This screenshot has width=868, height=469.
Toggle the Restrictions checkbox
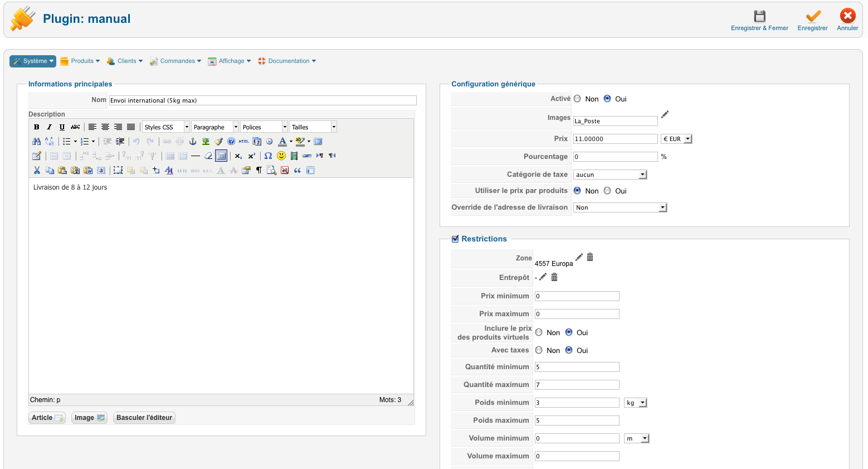(x=455, y=239)
